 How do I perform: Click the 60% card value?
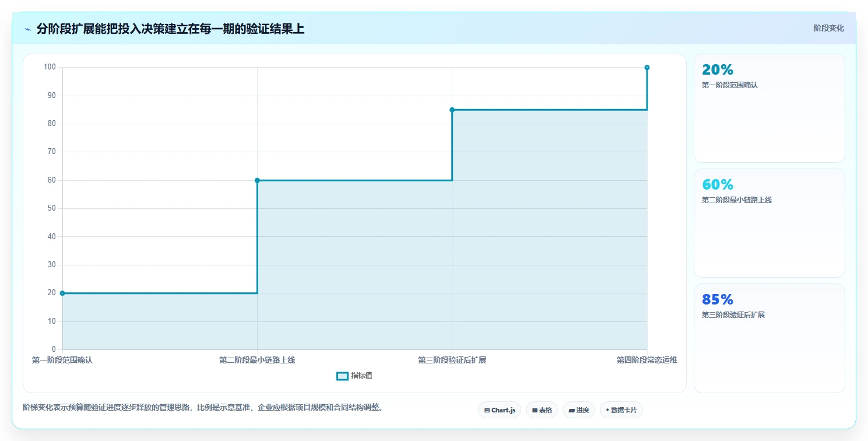point(718,185)
